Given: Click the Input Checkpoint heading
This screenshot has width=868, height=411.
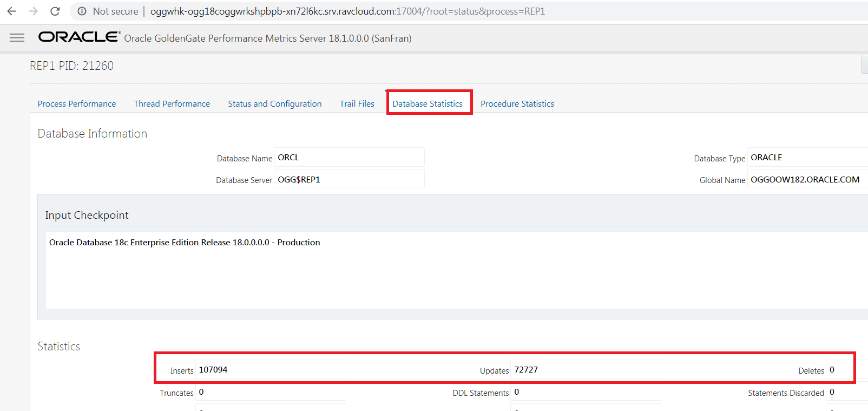Looking at the screenshot, I should point(87,215).
